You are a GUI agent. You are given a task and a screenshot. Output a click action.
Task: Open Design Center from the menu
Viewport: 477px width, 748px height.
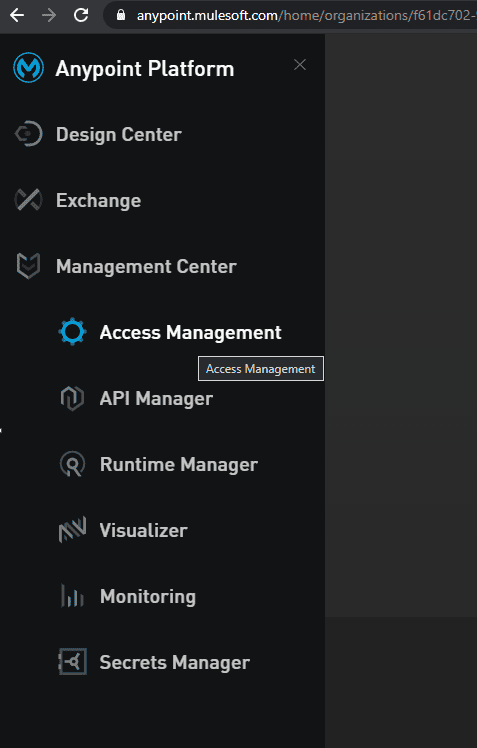click(x=119, y=135)
